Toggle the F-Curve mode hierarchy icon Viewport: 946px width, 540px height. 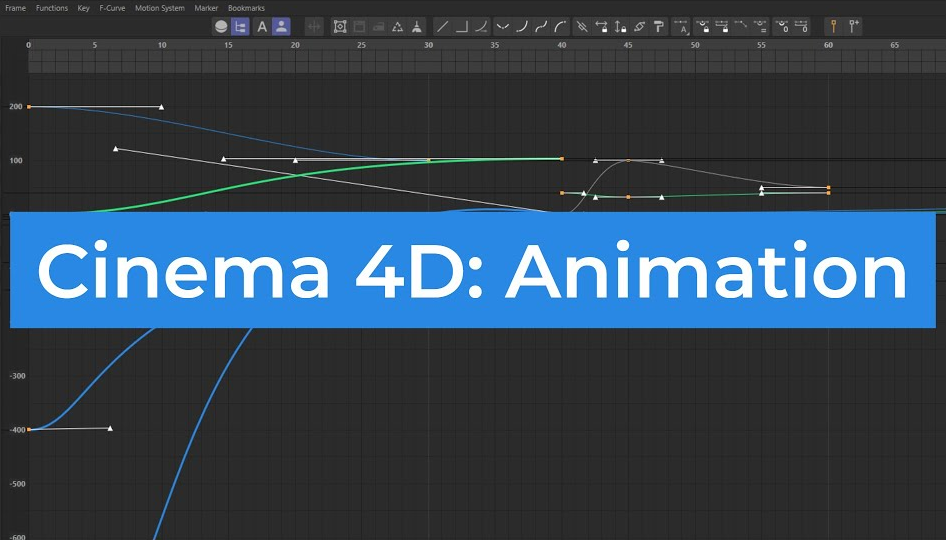coord(240,27)
